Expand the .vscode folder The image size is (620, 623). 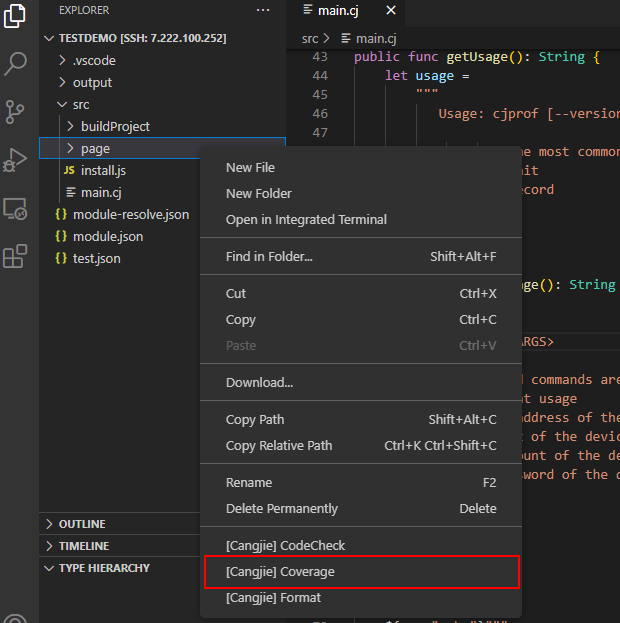[x=94, y=60]
